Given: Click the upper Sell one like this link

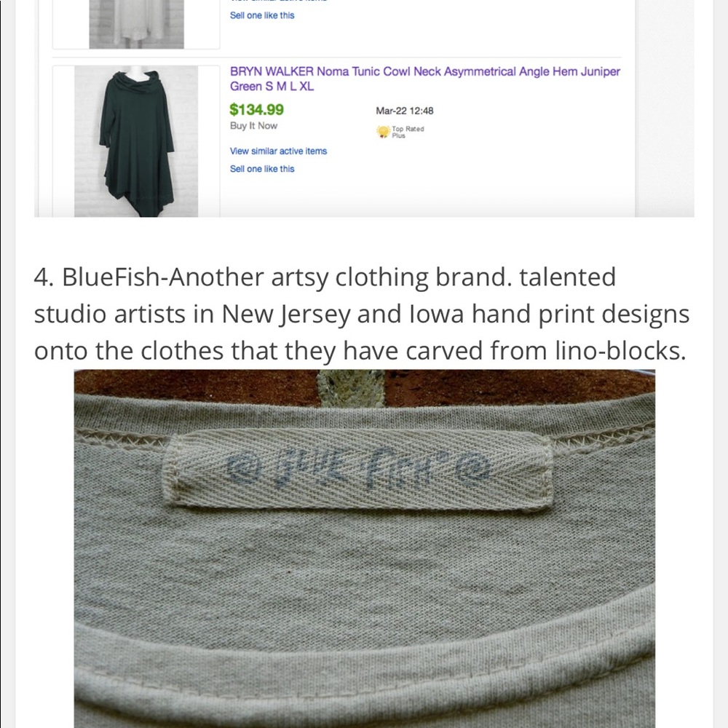Looking at the screenshot, I should coord(262,15).
